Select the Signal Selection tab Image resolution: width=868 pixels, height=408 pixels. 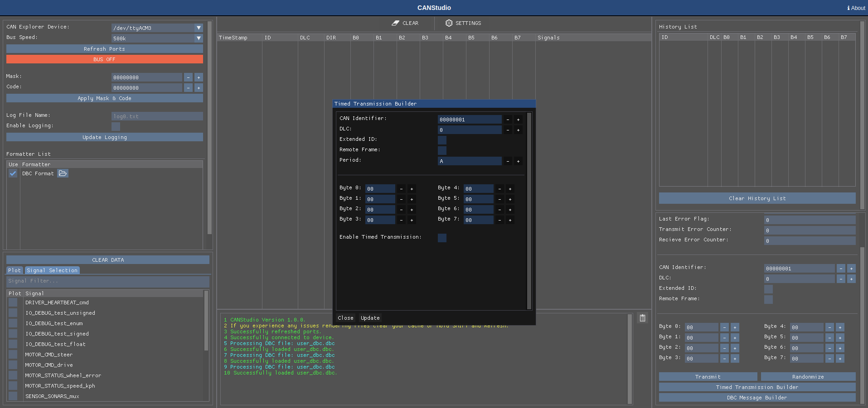[x=52, y=270]
